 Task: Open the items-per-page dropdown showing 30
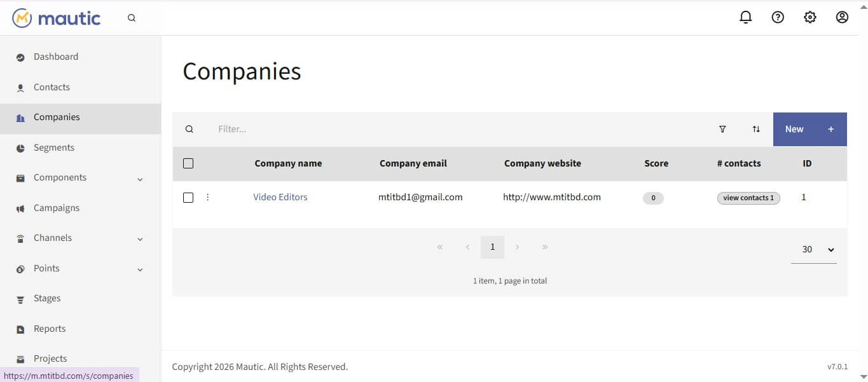click(x=814, y=249)
